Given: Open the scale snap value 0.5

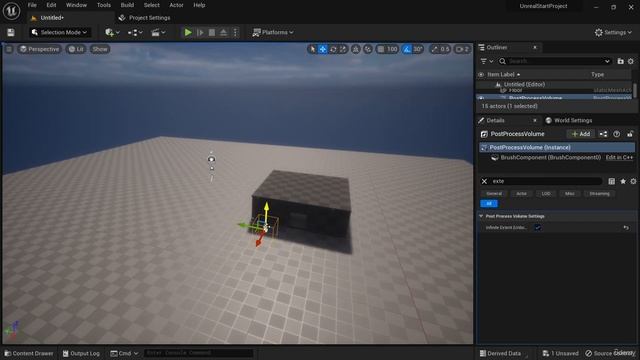Looking at the screenshot, I should coord(445,49).
